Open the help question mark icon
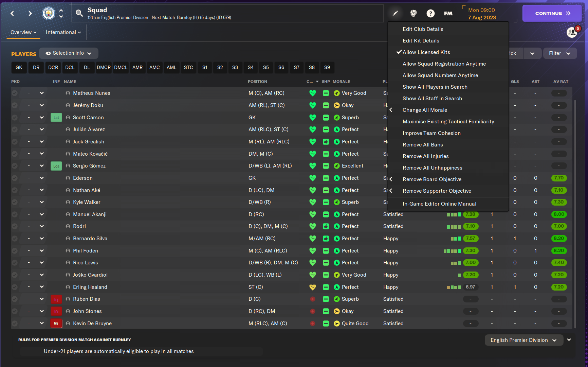The height and width of the screenshot is (367, 588). pos(430,13)
